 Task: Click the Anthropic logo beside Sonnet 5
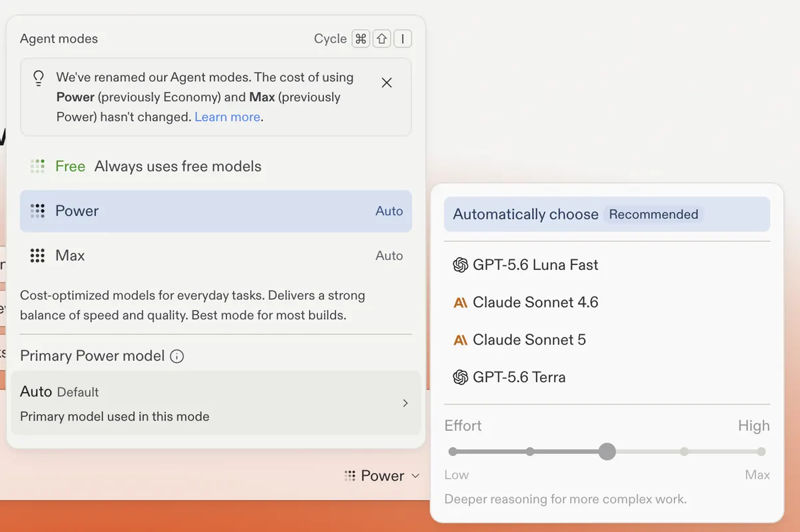tap(460, 340)
